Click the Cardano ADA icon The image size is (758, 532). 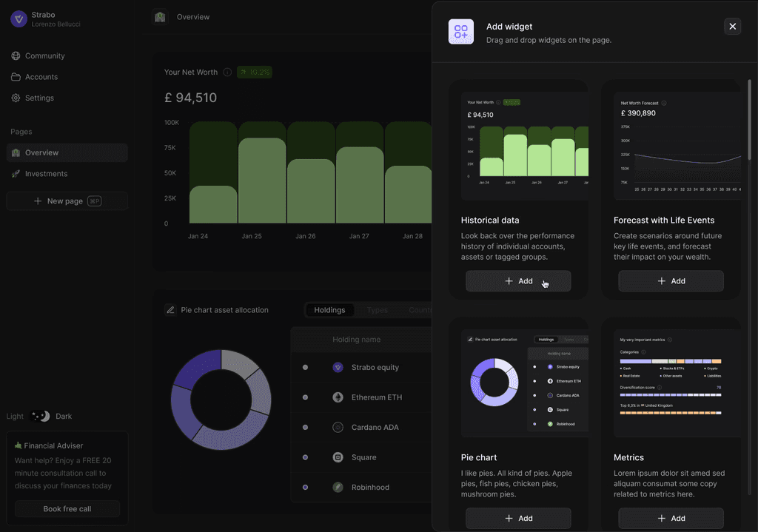(x=338, y=427)
